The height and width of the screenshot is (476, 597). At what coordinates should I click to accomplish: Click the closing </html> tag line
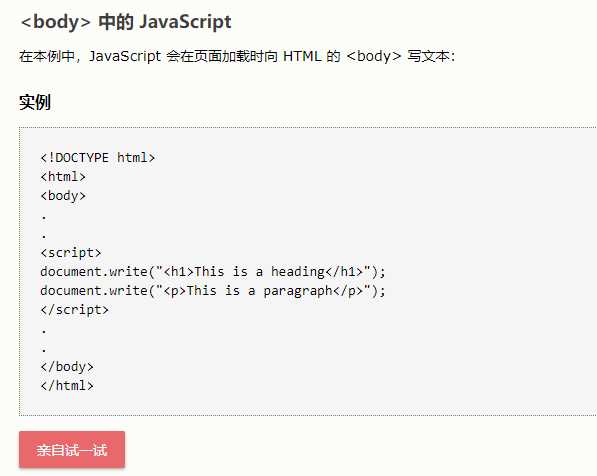click(67, 385)
